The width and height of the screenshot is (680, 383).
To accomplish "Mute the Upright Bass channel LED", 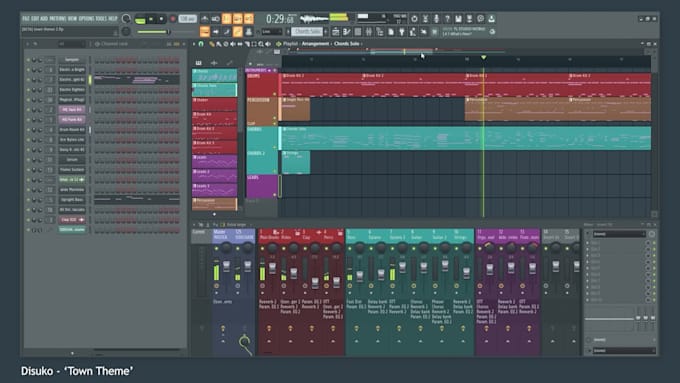I will click(28, 200).
